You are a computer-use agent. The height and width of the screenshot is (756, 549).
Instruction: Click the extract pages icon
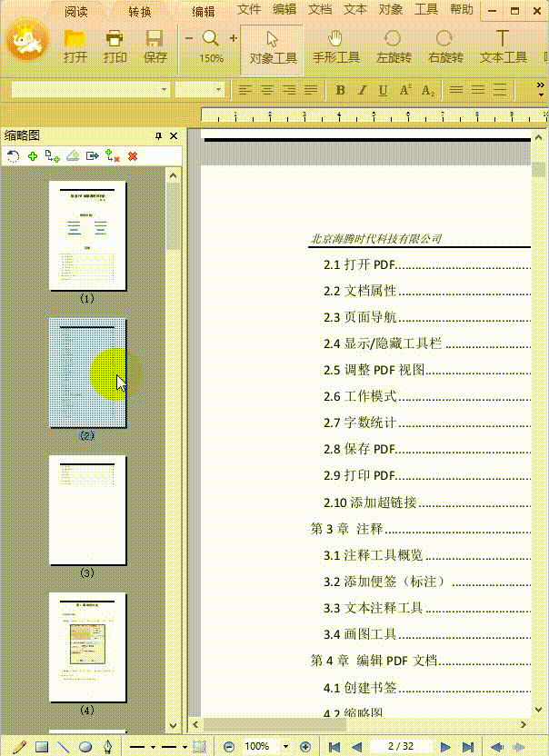point(92,156)
